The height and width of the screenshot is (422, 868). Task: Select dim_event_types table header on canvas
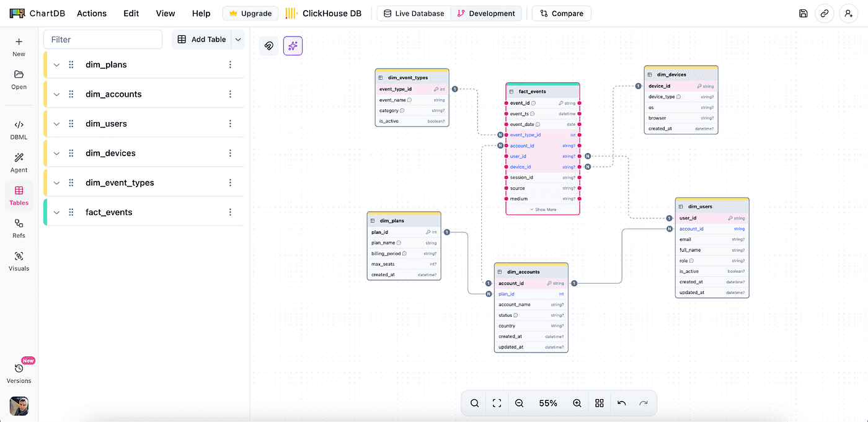coord(412,77)
